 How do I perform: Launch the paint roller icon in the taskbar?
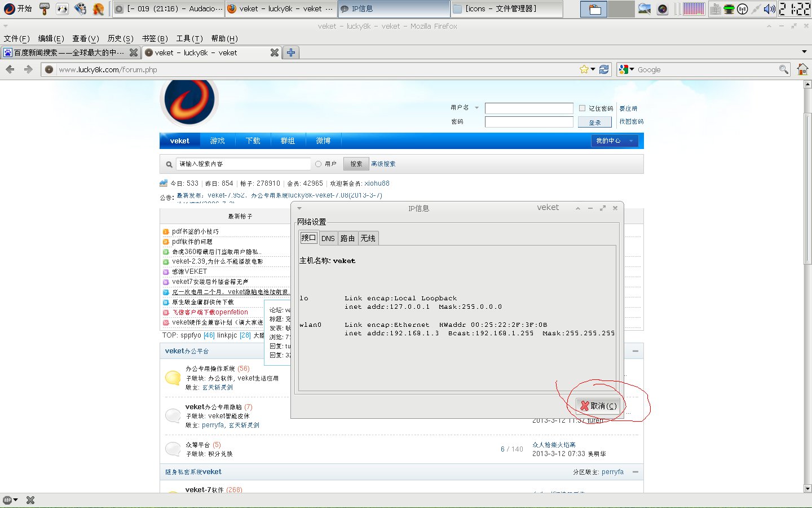(45, 8)
